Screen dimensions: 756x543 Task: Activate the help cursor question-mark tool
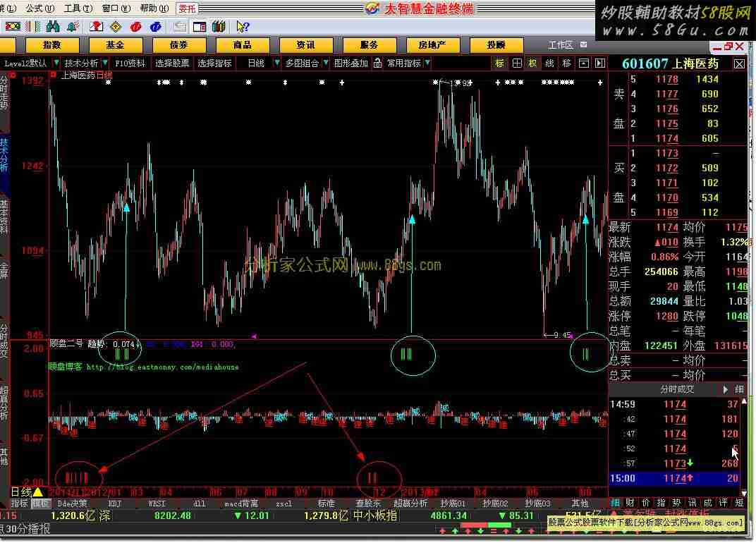[x=243, y=27]
